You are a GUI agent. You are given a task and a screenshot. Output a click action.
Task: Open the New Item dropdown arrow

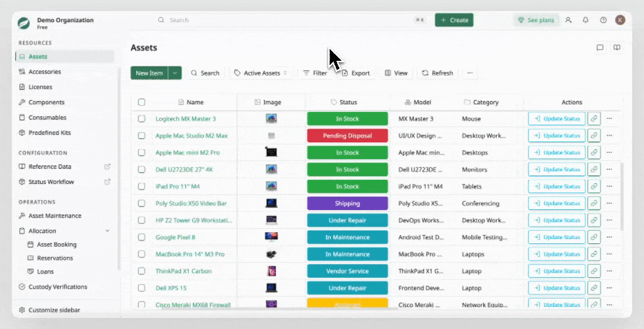(175, 73)
